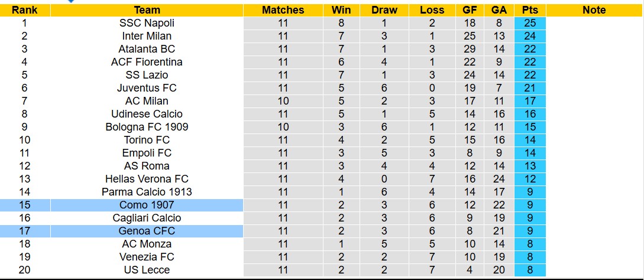Click the Pts column header

click(530, 10)
